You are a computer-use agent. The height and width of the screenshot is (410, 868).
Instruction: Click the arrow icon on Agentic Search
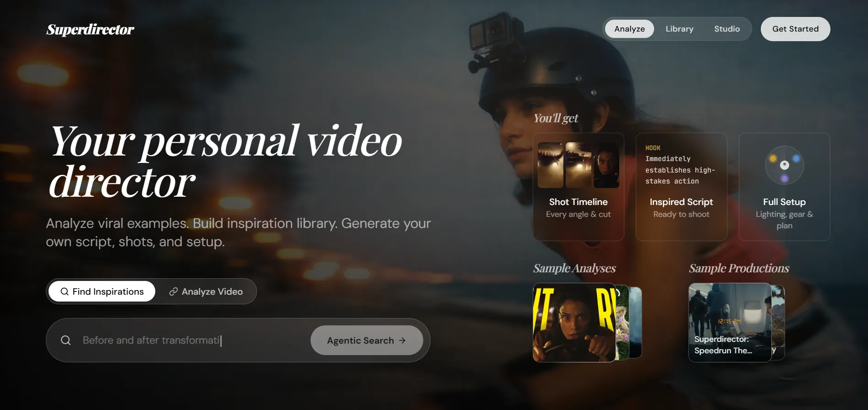coord(402,340)
